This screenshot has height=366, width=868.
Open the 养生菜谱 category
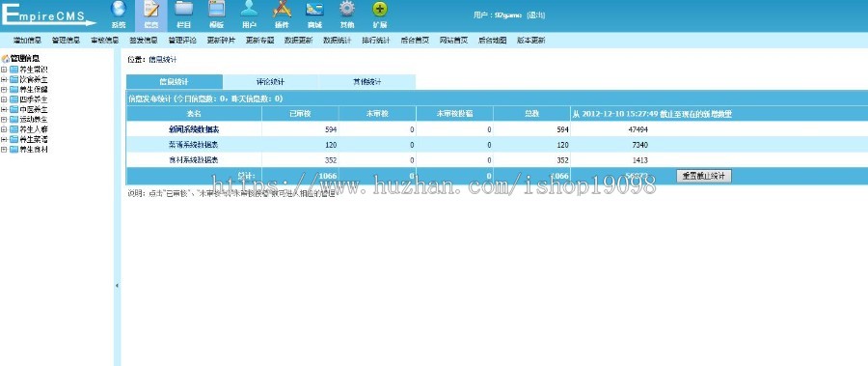pos(34,139)
